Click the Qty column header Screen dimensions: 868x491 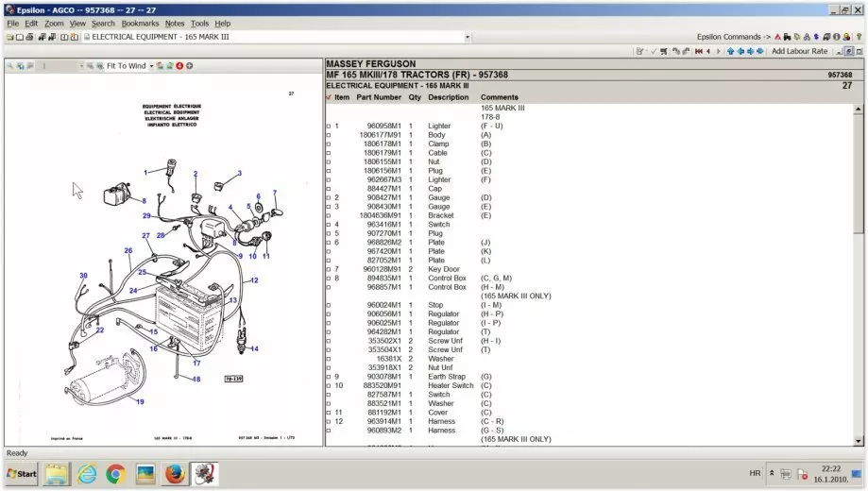[415, 97]
